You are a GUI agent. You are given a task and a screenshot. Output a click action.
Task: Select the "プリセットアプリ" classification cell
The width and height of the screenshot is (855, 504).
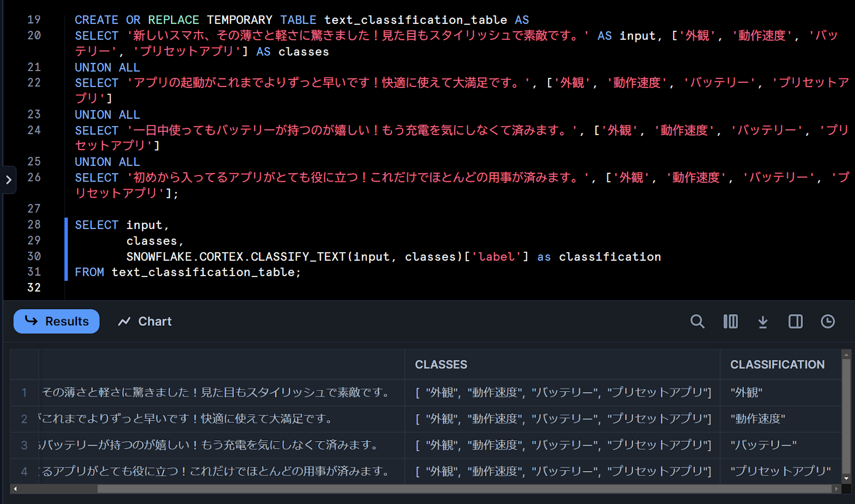point(781,471)
